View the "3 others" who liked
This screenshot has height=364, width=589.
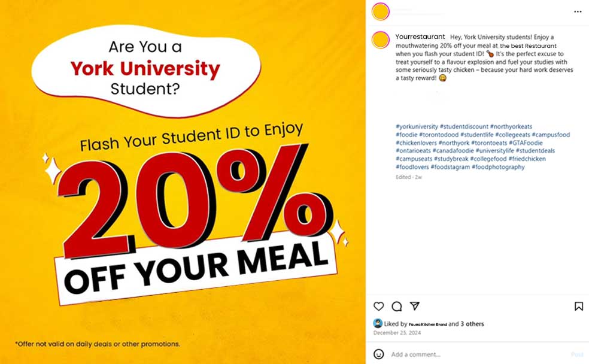(472, 324)
